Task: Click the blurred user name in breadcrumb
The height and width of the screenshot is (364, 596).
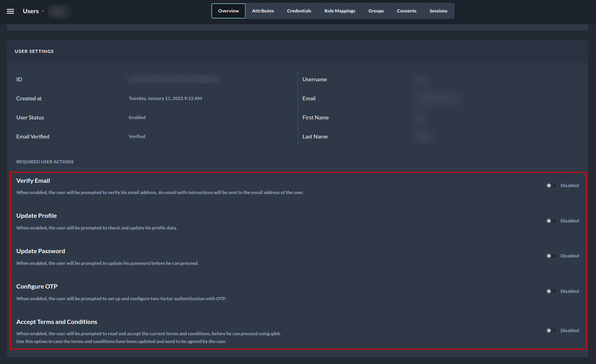Action: point(59,11)
